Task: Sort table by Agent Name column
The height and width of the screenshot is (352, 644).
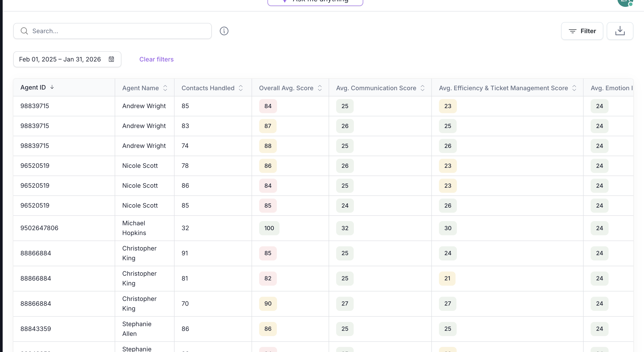Action: (x=165, y=88)
